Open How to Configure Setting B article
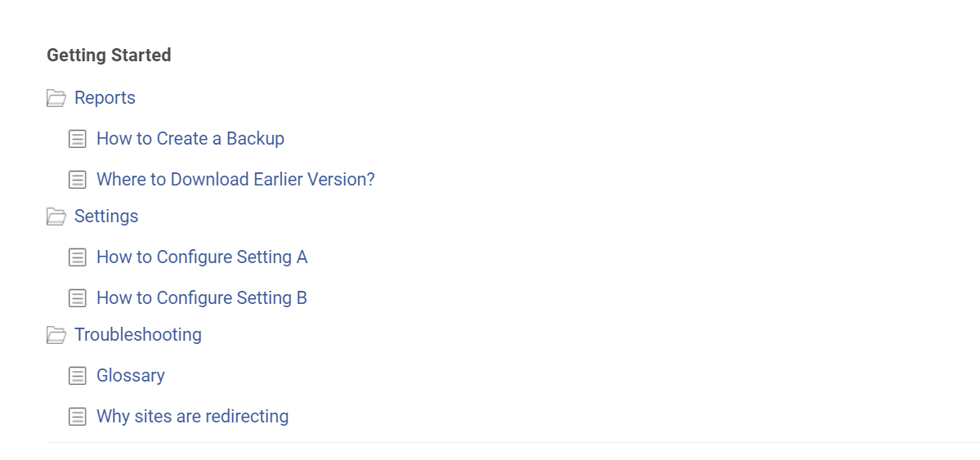 [202, 298]
